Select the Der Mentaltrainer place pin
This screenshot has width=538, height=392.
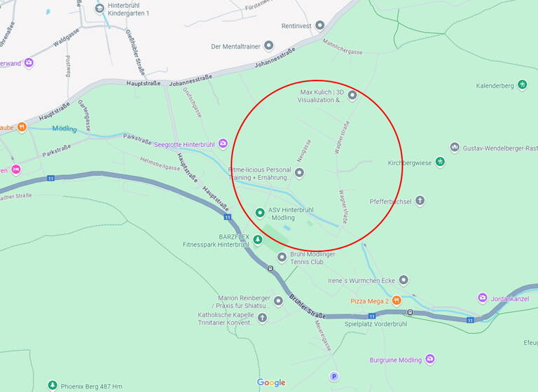pos(269,45)
